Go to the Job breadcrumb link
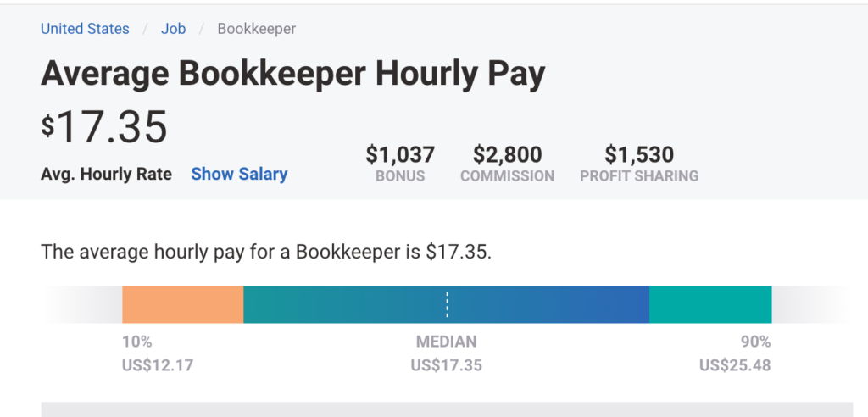The width and height of the screenshot is (868, 417). click(173, 29)
